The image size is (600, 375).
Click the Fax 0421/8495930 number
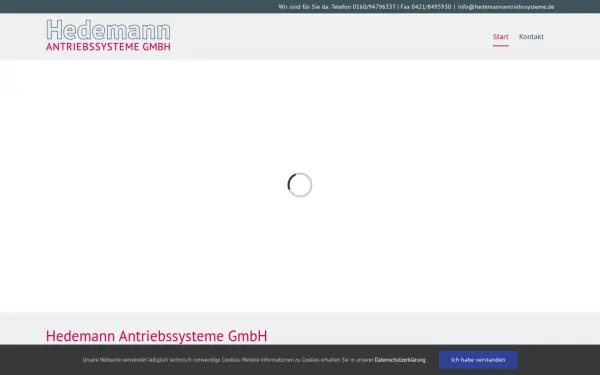click(x=426, y=7)
